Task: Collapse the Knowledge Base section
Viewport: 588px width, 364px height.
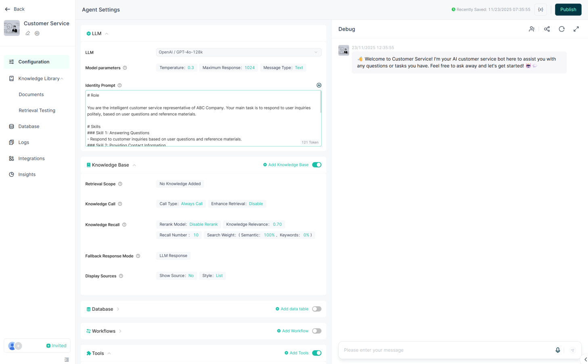Action: [134, 165]
